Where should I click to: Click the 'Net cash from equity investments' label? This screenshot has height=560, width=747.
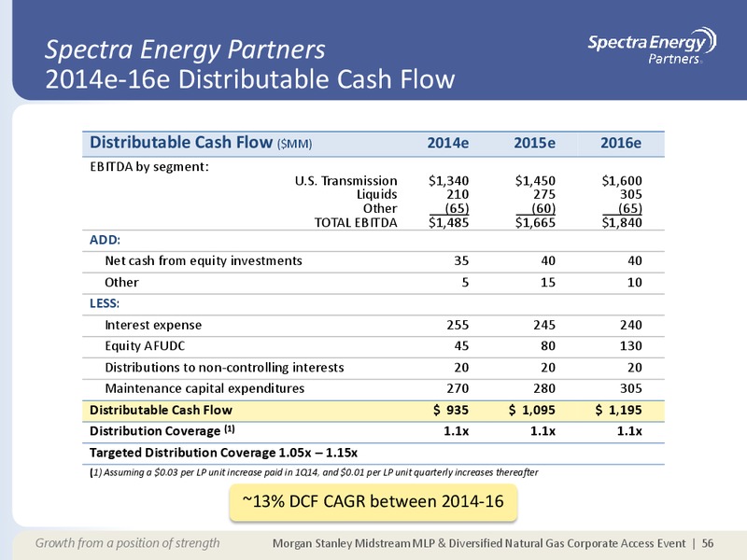[x=204, y=261]
